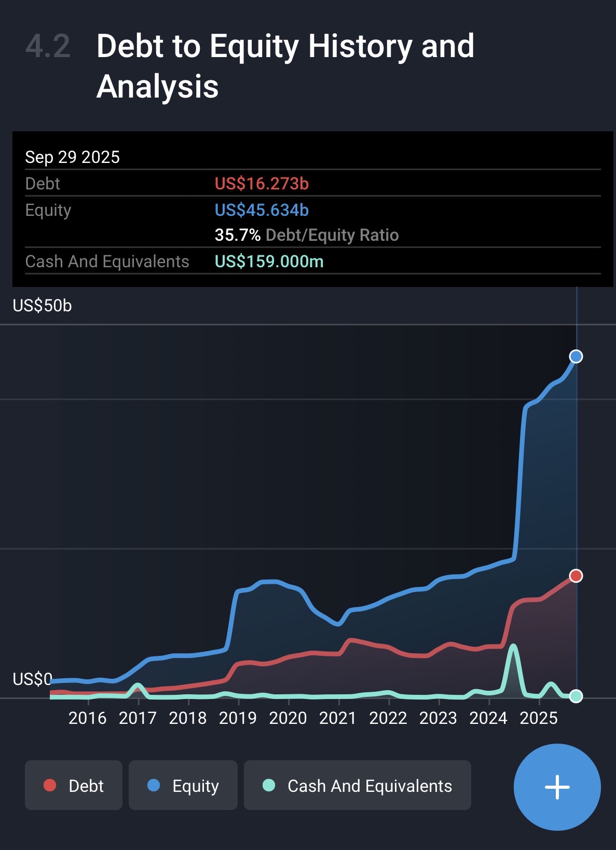The width and height of the screenshot is (616, 850).
Task: Tap the blue plus floating button
Action: coord(557,787)
